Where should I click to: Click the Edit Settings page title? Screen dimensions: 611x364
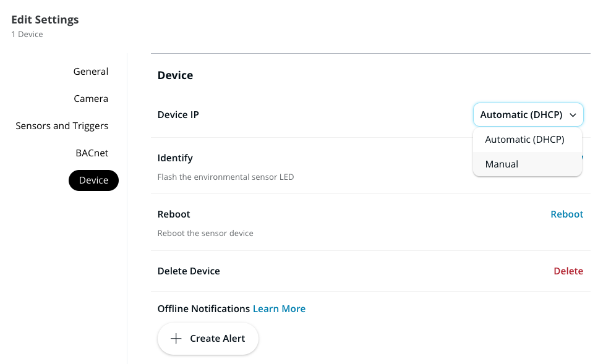45,20
